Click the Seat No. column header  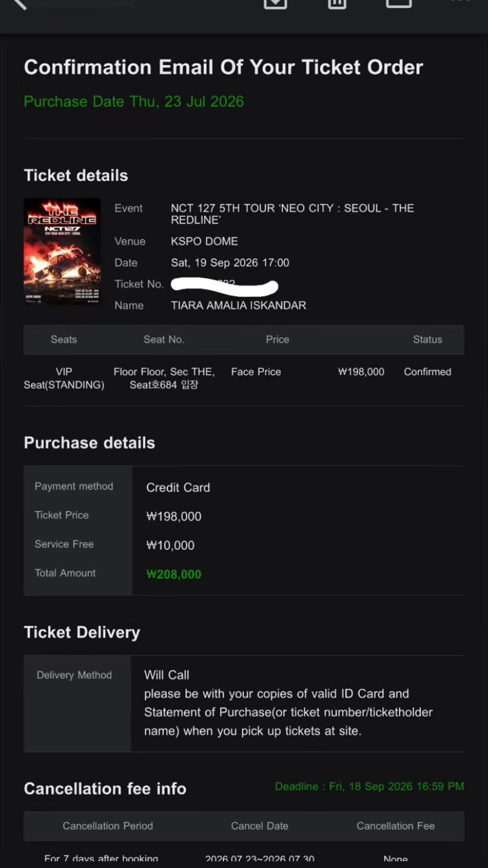tap(164, 340)
